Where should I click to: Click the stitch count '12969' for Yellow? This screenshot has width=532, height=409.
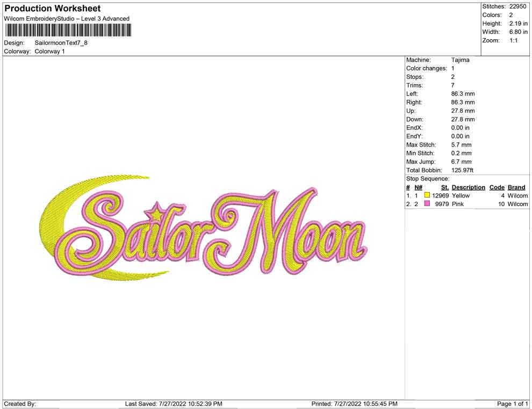[441, 195]
